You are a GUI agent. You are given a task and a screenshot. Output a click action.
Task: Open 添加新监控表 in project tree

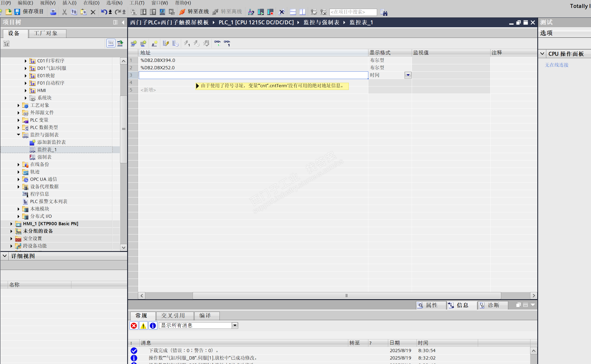coord(51,142)
